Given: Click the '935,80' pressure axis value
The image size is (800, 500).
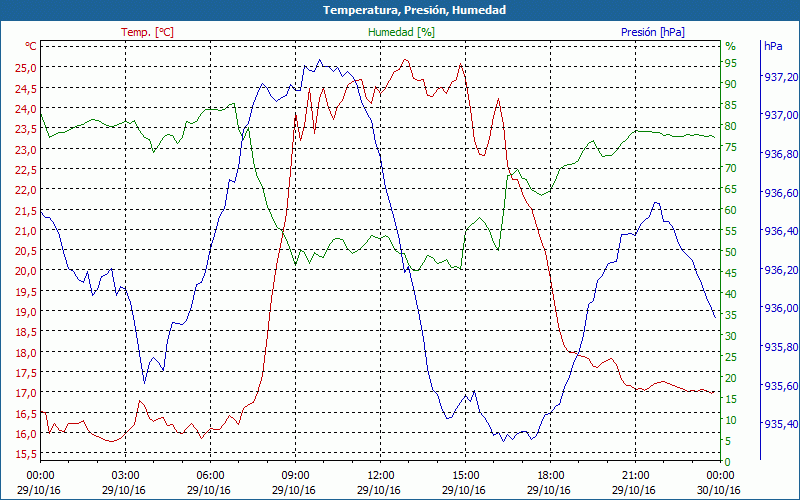Looking at the screenshot, I should coord(781,347).
